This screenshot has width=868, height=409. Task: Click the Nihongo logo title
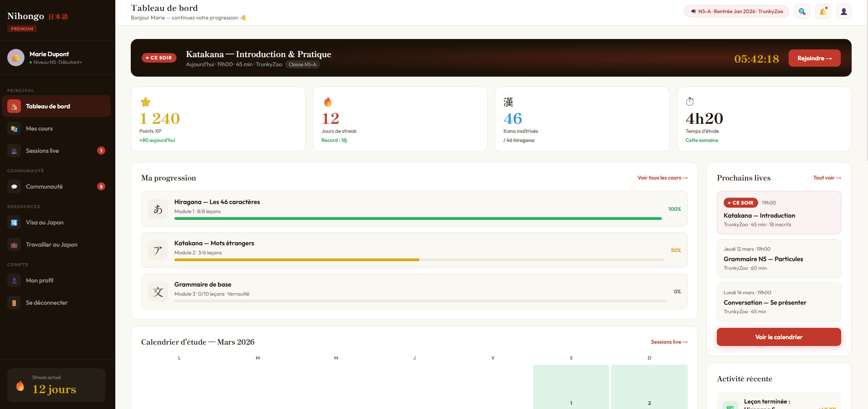coord(38,16)
